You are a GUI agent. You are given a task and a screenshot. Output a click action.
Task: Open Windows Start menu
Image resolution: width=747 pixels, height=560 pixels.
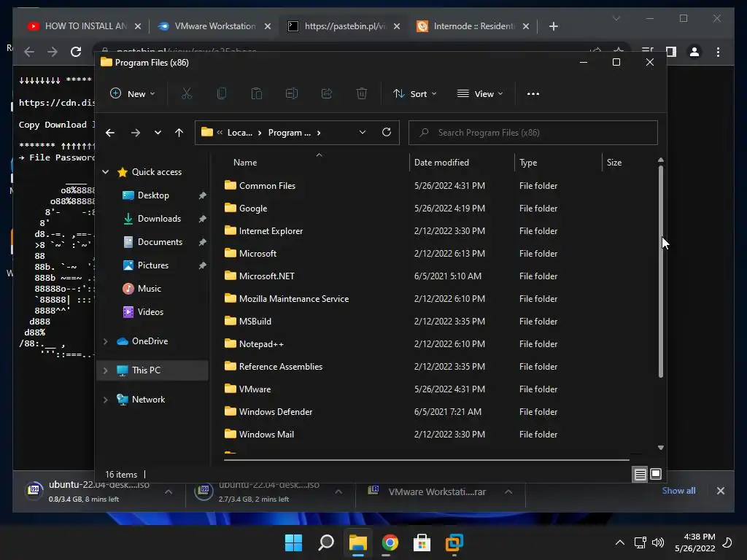[293, 542]
